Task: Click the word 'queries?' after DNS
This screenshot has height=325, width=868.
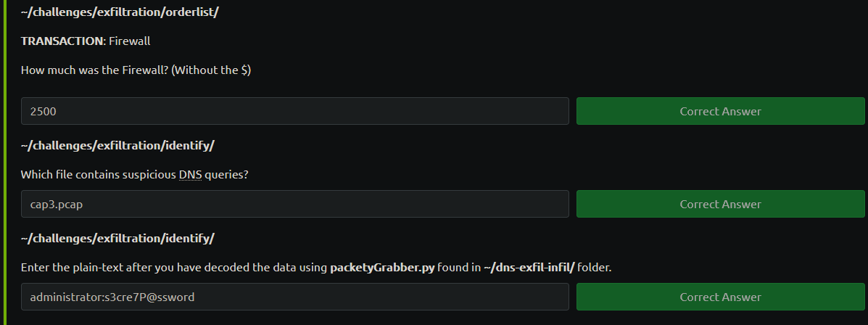Action: click(226, 175)
